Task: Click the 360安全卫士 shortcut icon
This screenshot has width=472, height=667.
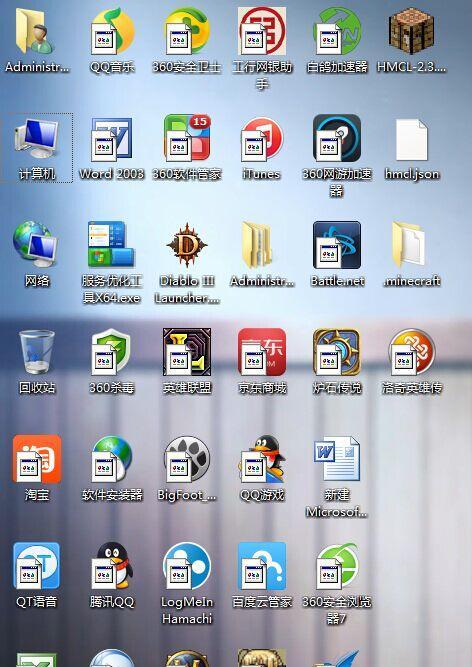Action: point(187,32)
